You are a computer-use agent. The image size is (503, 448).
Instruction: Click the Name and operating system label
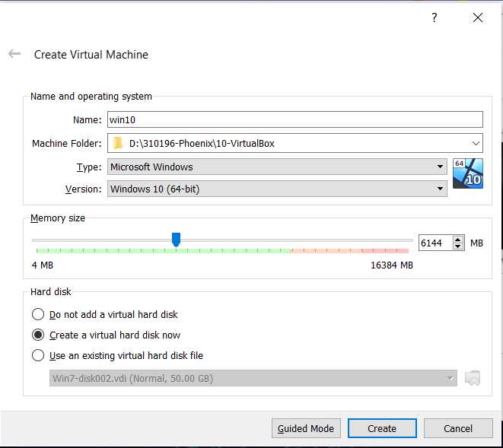[91, 96]
